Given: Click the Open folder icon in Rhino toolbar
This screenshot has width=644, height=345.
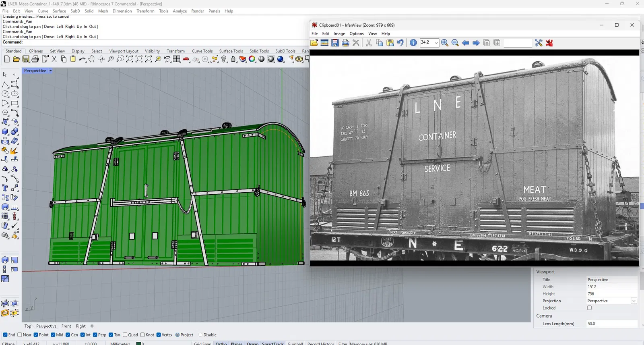Looking at the screenshot, I should coord(16,59).
